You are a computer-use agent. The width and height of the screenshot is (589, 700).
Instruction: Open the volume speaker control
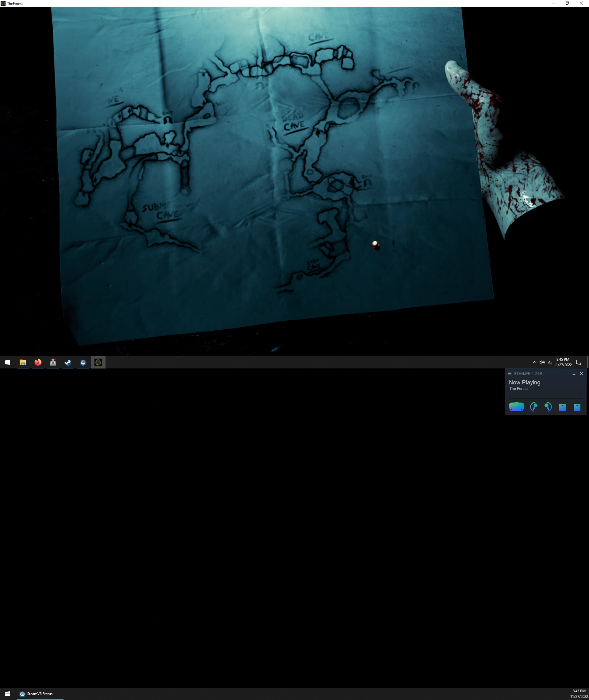point(542,362)
